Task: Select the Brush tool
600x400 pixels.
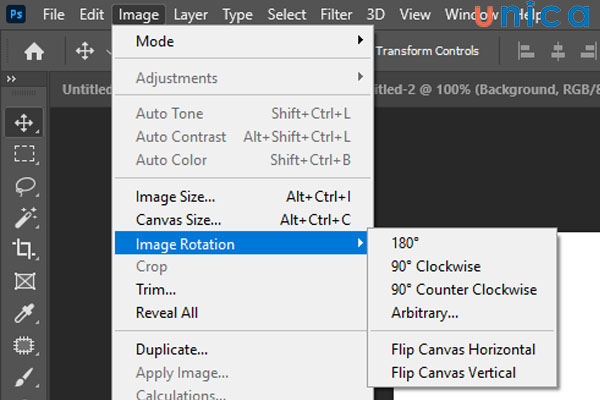Action: [x=24, y=377]
